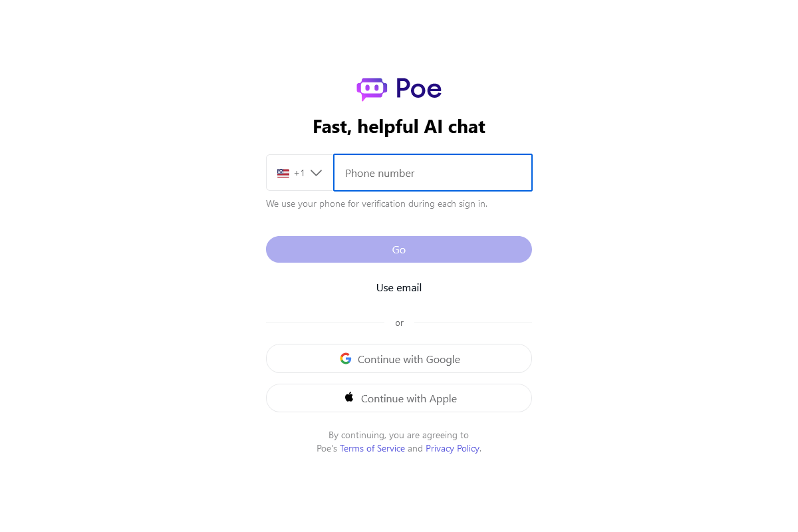Click "Continue with Apple"
Screen dimensions: 798x532
pos(399,398)
